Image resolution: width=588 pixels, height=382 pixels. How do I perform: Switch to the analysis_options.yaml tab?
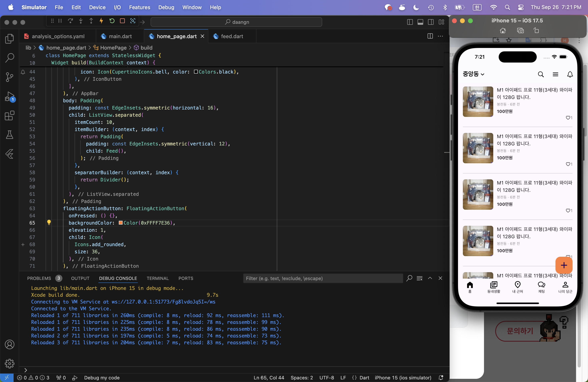[58, 36]
